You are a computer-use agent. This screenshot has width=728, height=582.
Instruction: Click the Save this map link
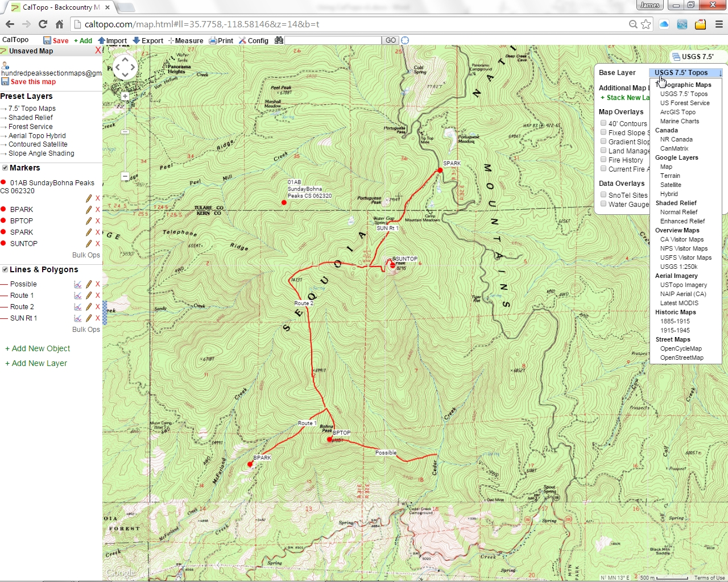tap(33, 82)
